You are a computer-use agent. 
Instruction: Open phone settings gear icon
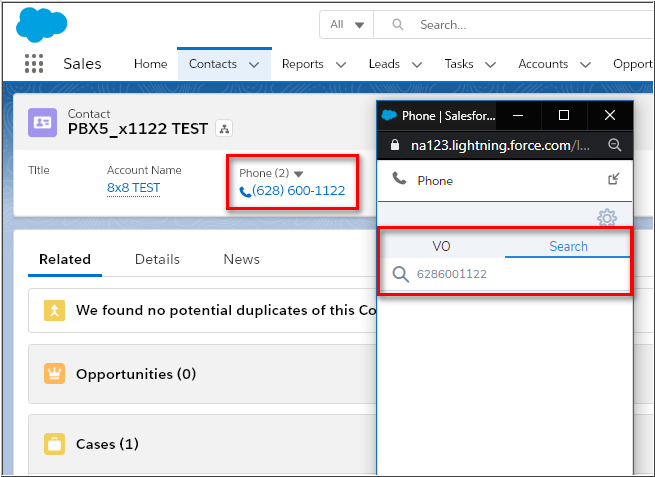click(x=607, y=217)
